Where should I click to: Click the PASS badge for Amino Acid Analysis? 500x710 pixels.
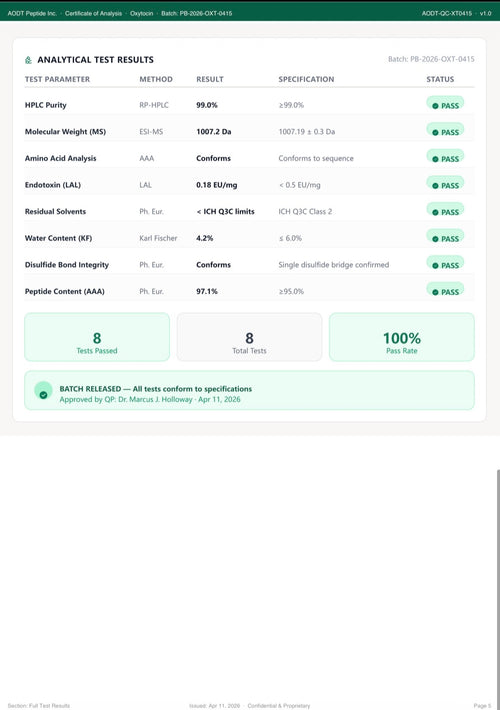click(445, 158)
